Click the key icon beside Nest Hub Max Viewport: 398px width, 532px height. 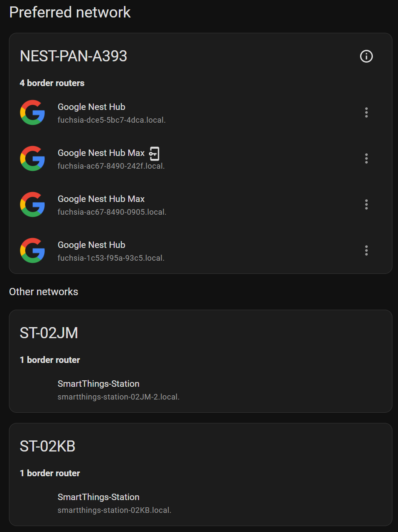click(154, 153)
